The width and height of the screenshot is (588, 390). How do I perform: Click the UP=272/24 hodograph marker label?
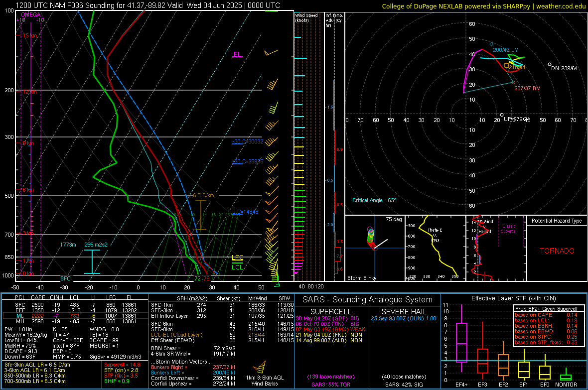tap(517, 119)
